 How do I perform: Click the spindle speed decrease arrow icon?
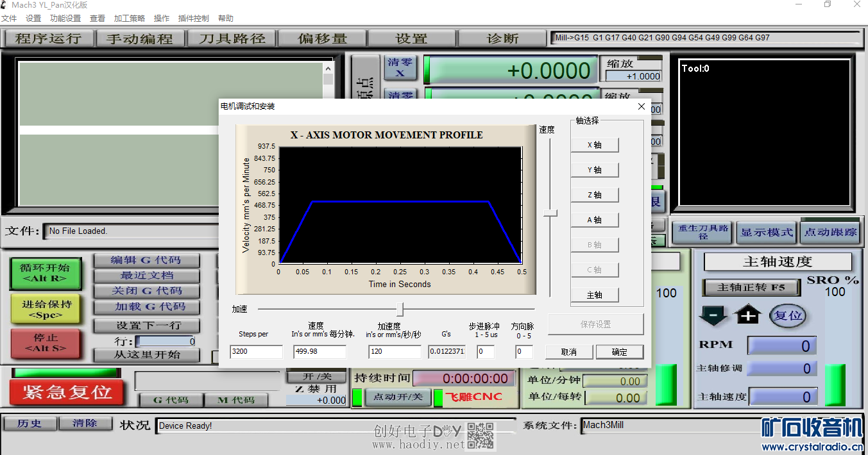[x=713, y=315]
